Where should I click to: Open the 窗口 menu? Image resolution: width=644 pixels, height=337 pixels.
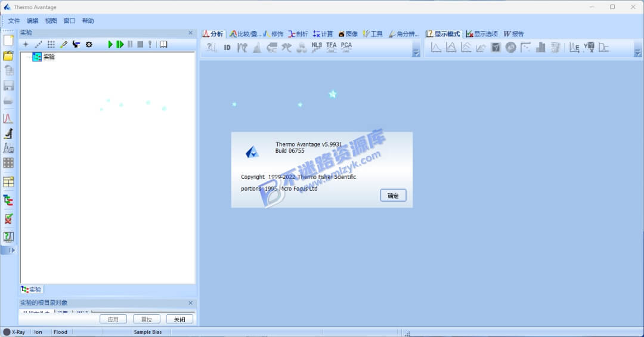pyautogui.click(x=69, y=21)
